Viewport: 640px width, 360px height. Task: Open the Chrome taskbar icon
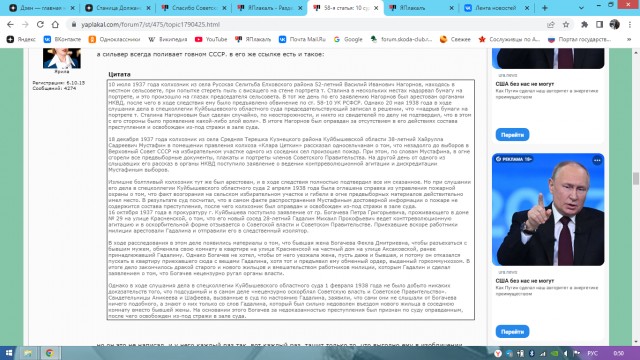(x=50, y=353)
